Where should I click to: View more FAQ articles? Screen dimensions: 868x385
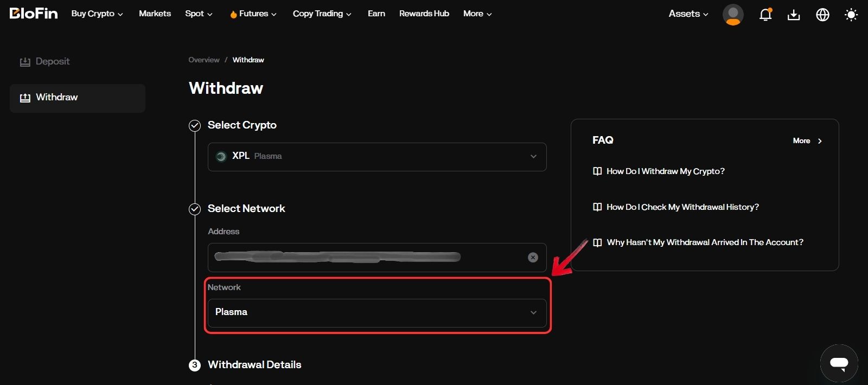point(807,141)
